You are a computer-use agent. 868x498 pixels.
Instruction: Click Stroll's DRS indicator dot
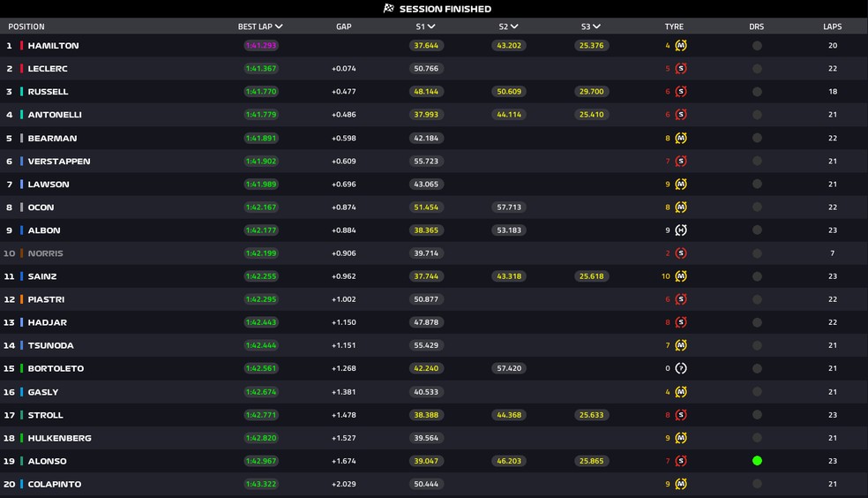tap(757, 415)
